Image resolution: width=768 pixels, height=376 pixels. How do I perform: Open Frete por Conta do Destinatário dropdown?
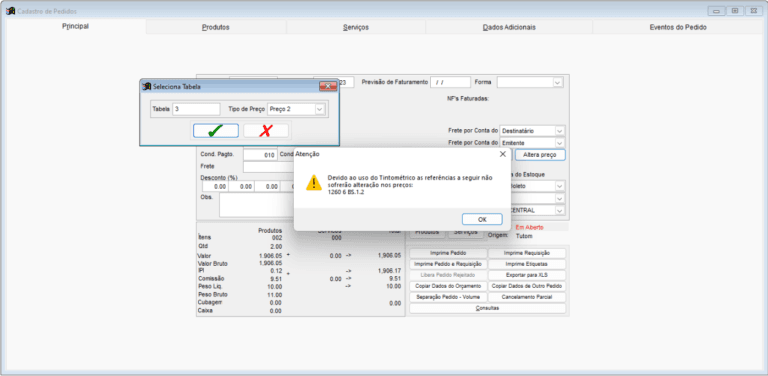coord(559,131)
